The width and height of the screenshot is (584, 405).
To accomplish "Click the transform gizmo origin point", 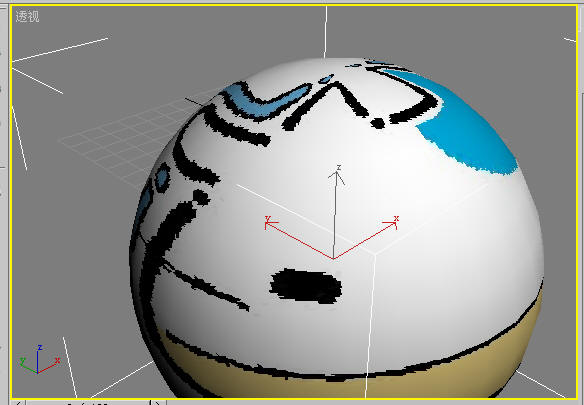I will [333, 259].
